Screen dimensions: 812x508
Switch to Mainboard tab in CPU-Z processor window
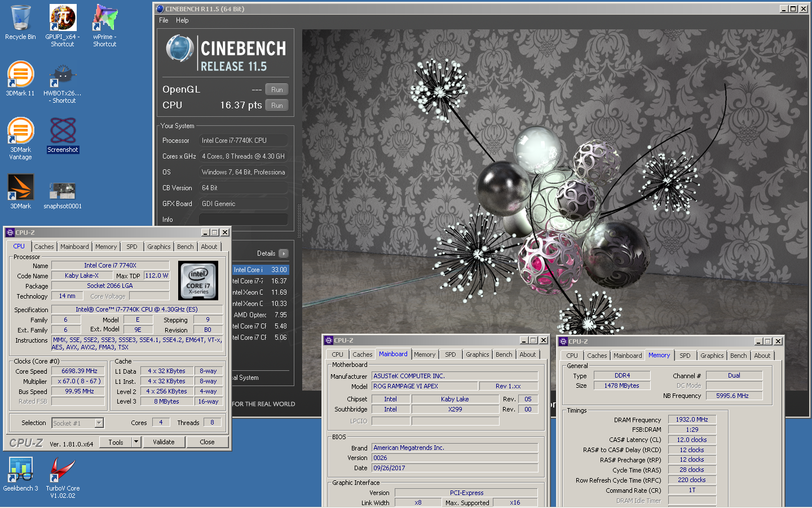(74, 247)
